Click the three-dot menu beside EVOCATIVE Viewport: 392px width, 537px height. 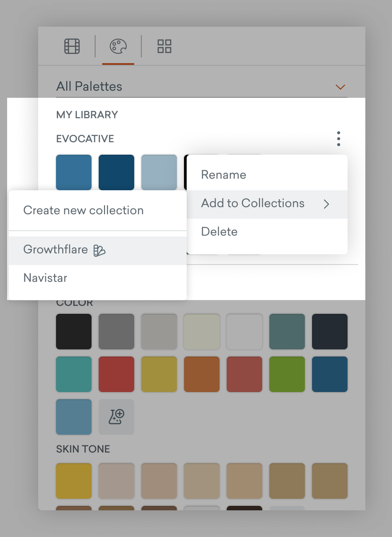click(339, 139)
